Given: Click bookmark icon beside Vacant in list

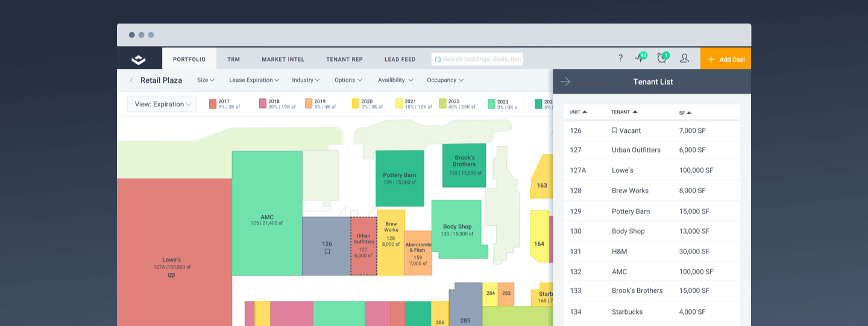Looking at the screenshot, I should tap(614, 130).
